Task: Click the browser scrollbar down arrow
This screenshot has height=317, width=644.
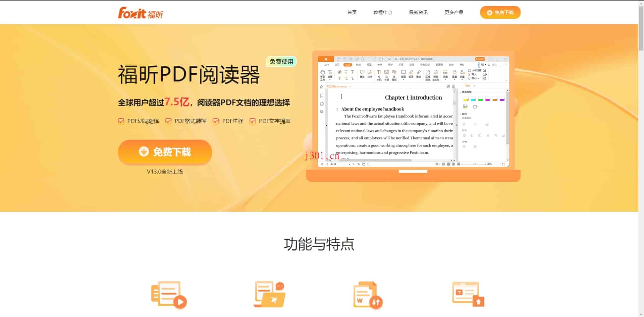Action: [x=641, y=314]
